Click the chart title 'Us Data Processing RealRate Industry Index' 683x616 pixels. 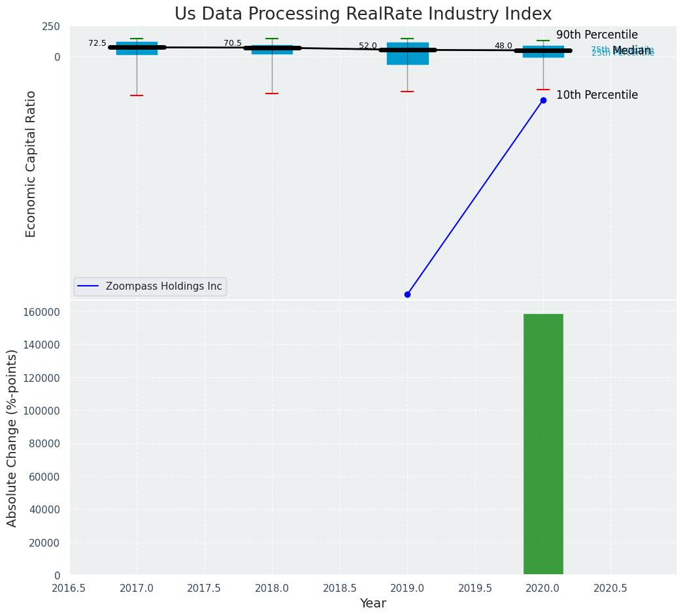[x=363, y=14]
